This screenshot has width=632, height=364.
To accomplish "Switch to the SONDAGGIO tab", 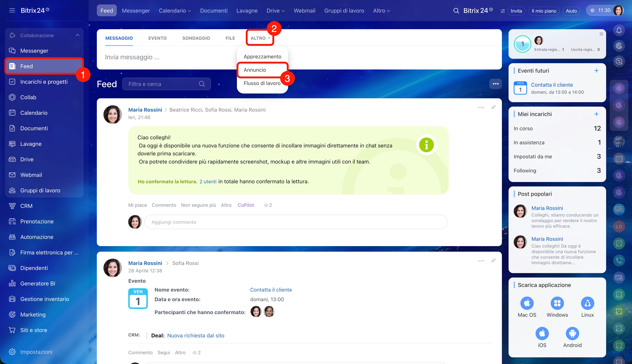I will point(196,38).
